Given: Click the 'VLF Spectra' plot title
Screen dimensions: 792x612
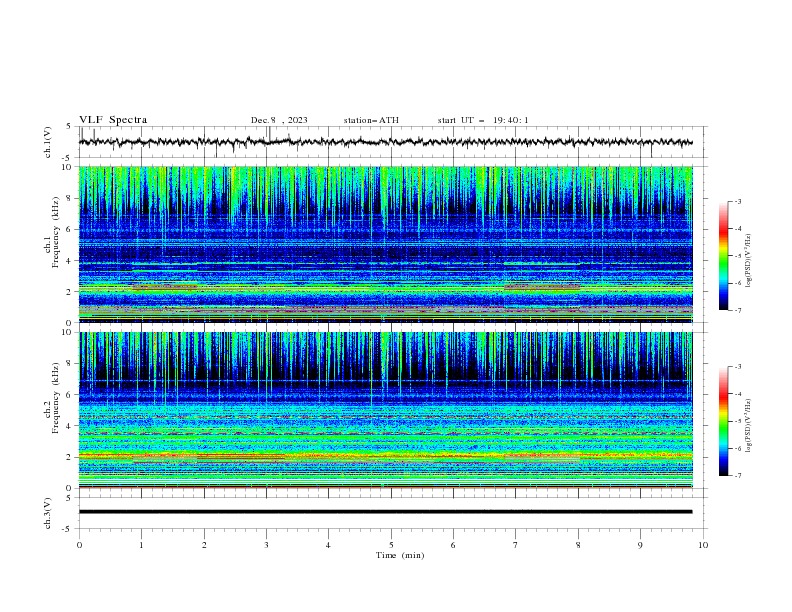Looking at the screenshot, I should coord(113,120).
